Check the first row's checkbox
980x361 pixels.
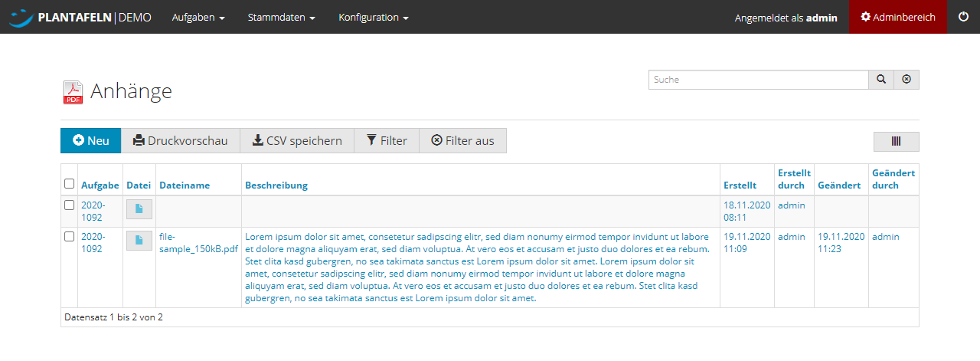70,205
